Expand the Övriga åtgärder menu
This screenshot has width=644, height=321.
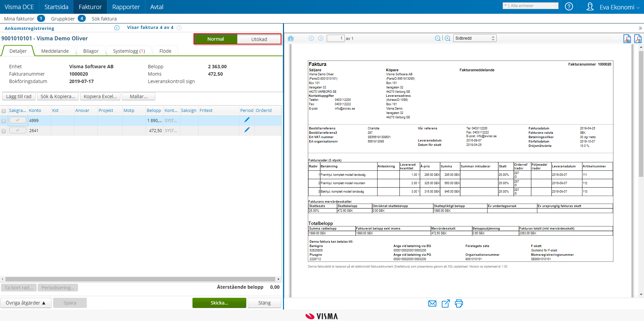point(26,303)
